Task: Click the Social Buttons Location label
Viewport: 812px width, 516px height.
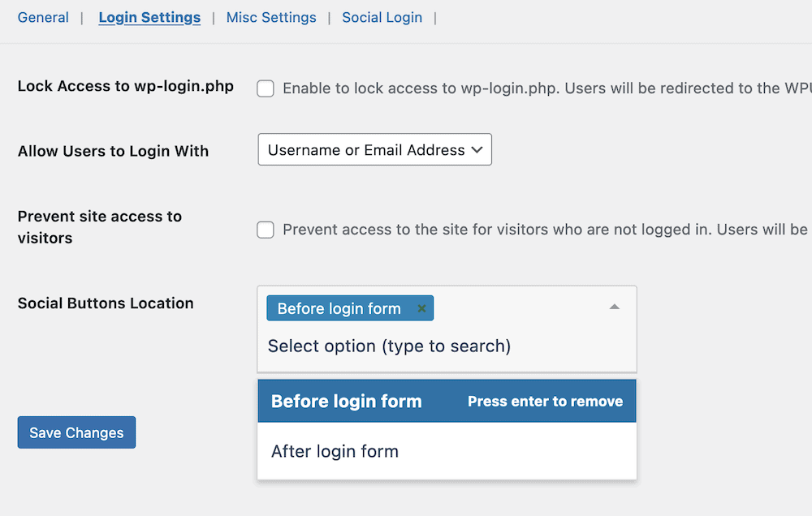Action: click(106, 303)
